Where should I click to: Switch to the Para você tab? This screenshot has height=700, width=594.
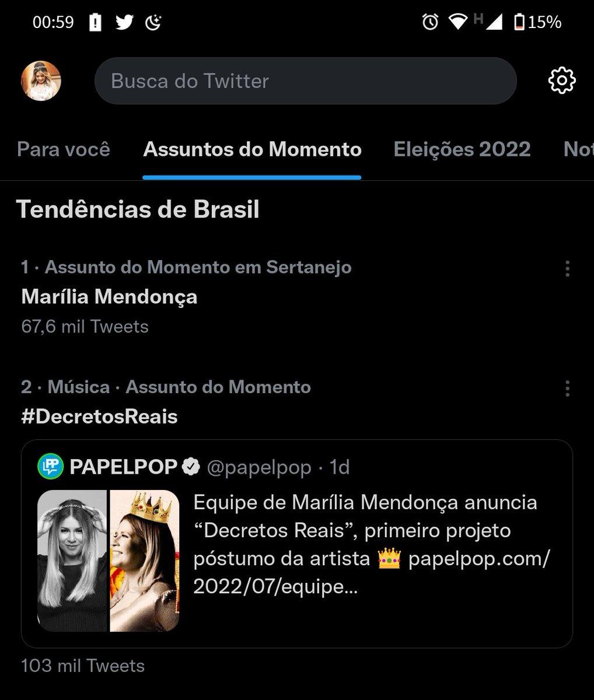coord(64,149)
